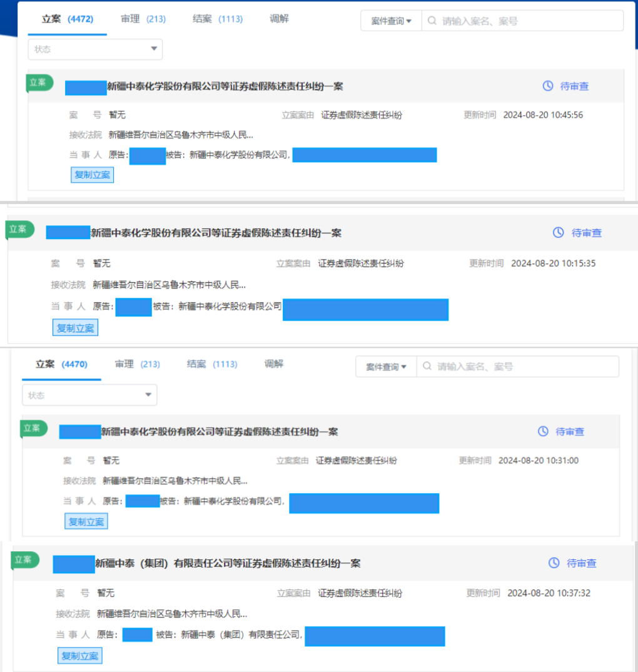638x672 pixels.
Task: Switch to the 审理 (213) tab
Action: [x=143, y=19]
